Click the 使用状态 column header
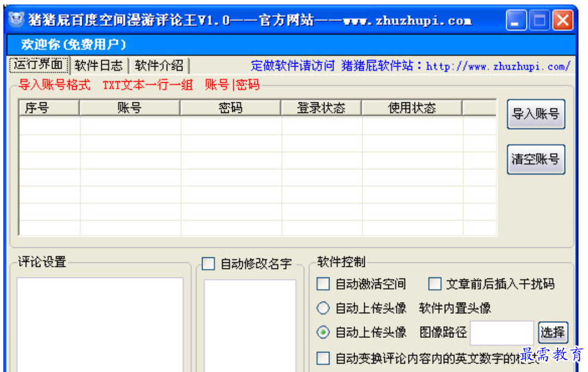 (x=412, y=108)
